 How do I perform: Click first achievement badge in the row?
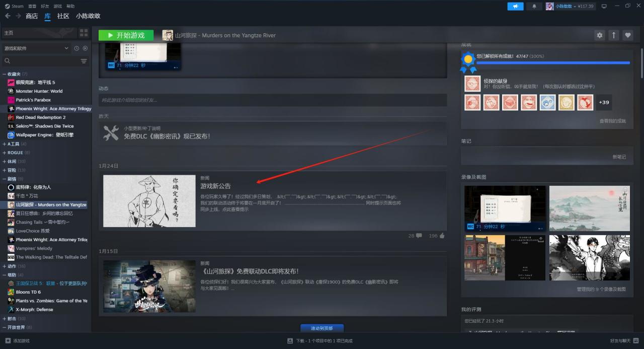pyautogui.click(x=472, y=102)
